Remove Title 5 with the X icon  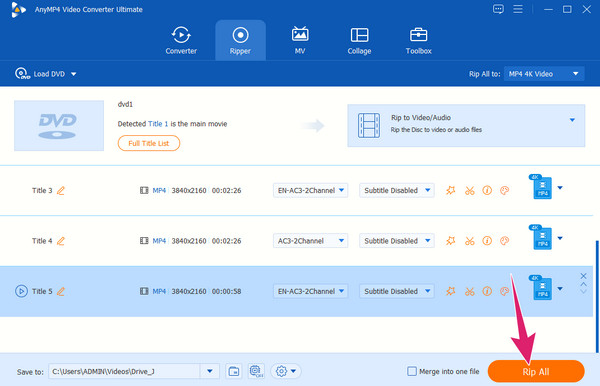click(583, 276)
